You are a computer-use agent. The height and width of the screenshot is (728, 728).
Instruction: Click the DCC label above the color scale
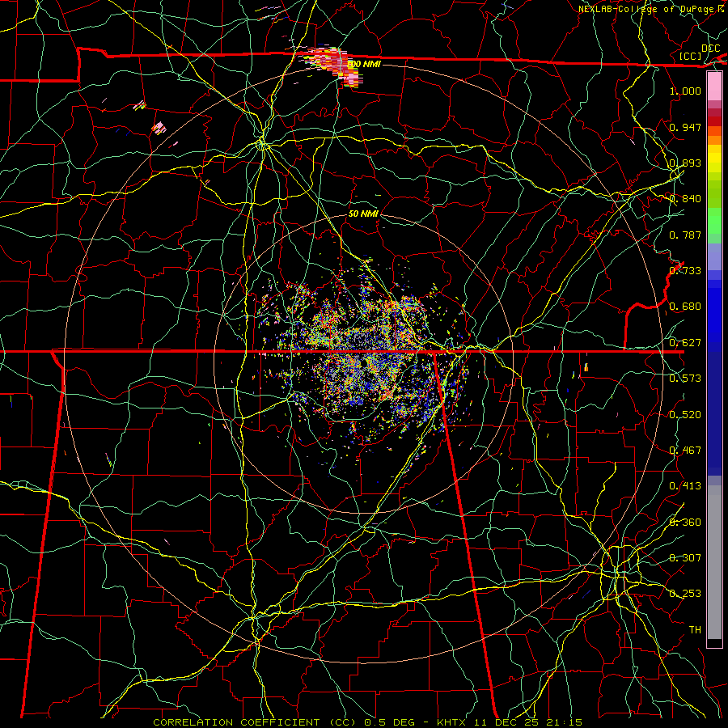[710, 49]
